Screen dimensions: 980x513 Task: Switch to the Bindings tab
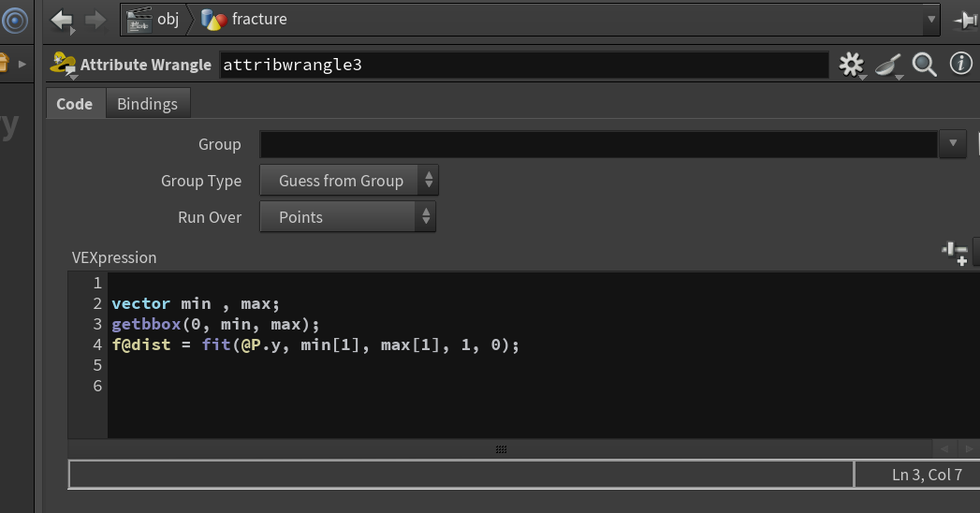(148, 104)
